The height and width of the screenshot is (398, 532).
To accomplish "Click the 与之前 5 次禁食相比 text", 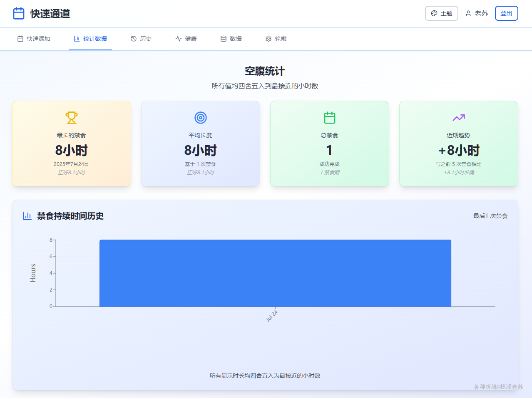I will pos(459,164).
